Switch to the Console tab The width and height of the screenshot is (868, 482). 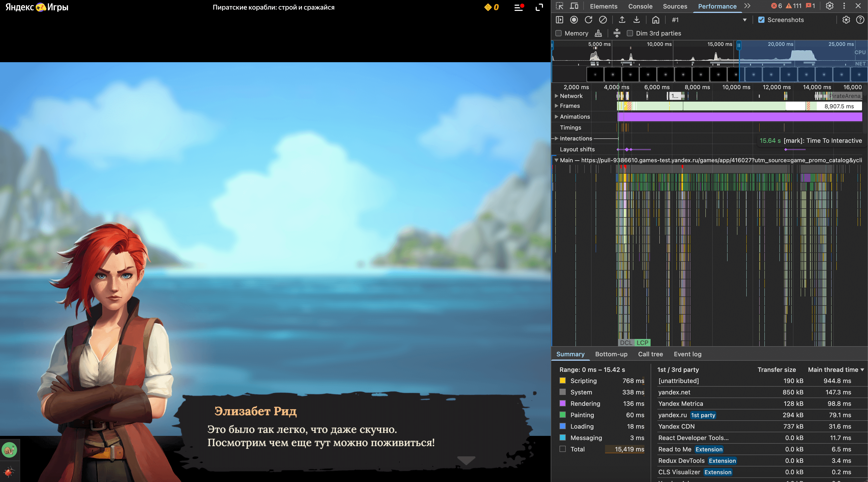click(x=640, y=6)
